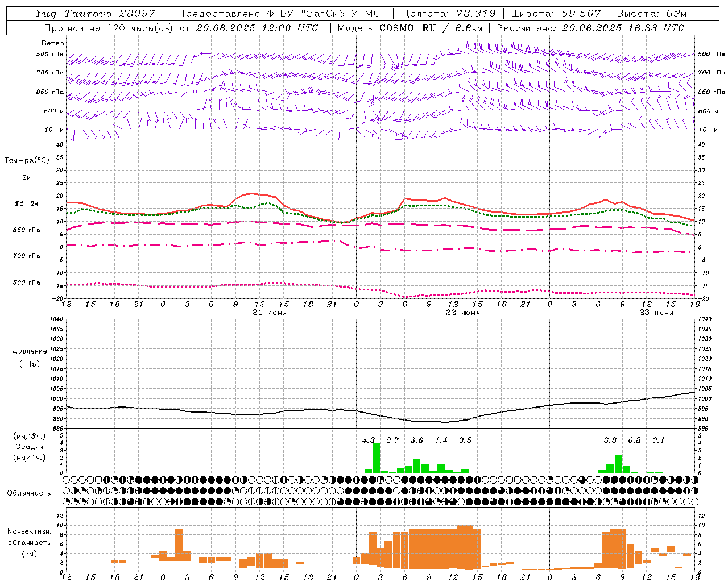
Task: Click the 'Осадки' precipitation label
Action: pyautogui.click(x=29, y=447)
